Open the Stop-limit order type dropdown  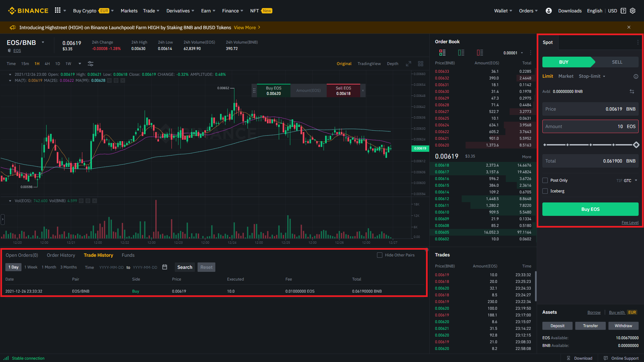click(x=592, y=76)
